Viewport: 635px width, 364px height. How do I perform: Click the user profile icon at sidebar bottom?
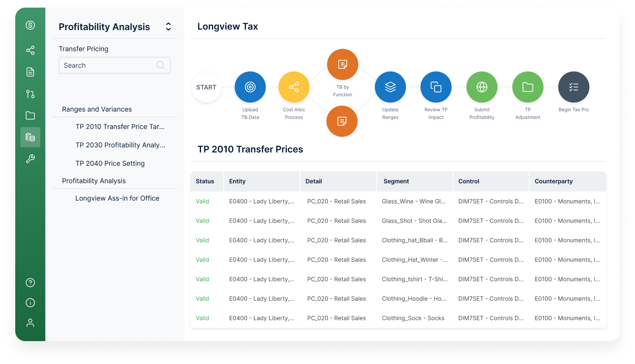pos(30,323)
